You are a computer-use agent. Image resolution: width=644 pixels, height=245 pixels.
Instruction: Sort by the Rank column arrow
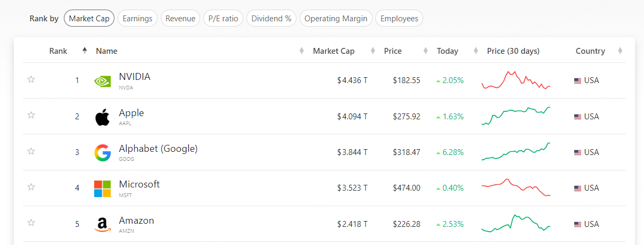coord(84,51)
